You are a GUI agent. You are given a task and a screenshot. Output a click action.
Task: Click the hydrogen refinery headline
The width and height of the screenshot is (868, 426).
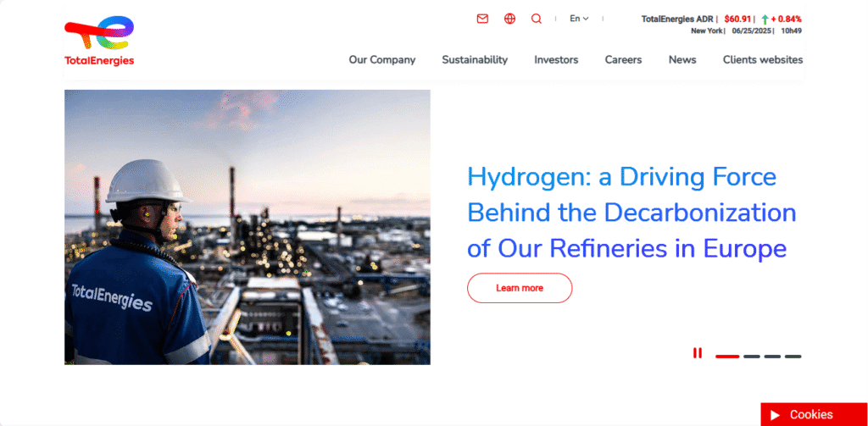click(632, 213)
